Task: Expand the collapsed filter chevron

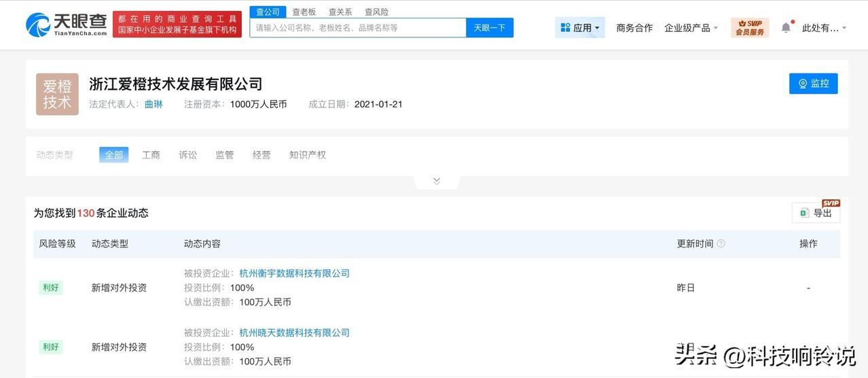Action: 437,181
